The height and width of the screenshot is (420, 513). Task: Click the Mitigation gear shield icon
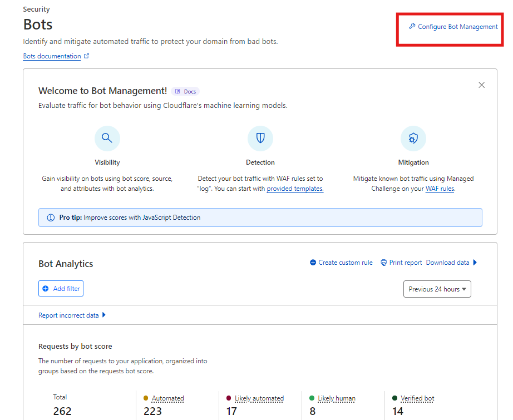click(x=413, y=139)
